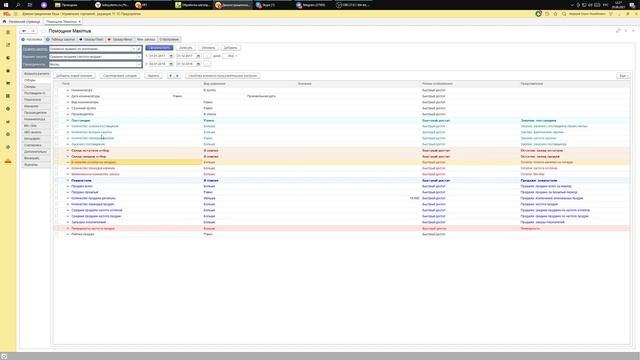
Task: Move filter element up with arrow
Action: pos(170,76)
